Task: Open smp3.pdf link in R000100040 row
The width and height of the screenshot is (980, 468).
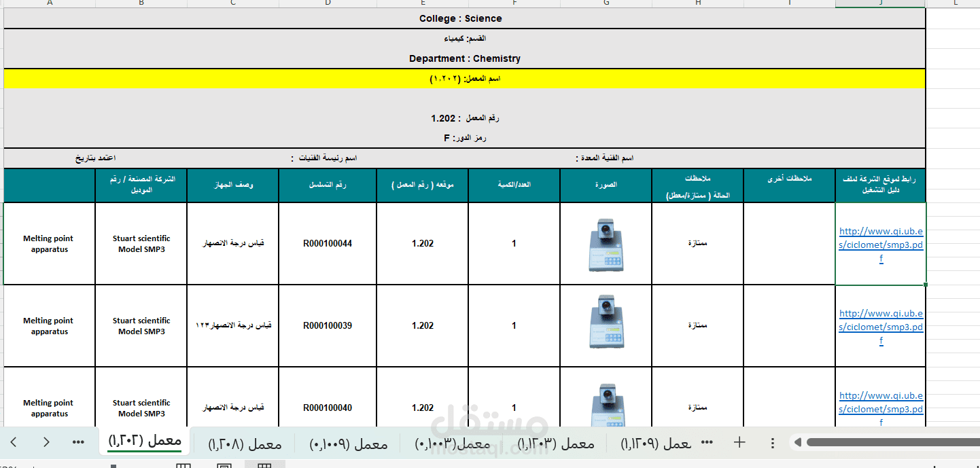Action: coord(881,408)
